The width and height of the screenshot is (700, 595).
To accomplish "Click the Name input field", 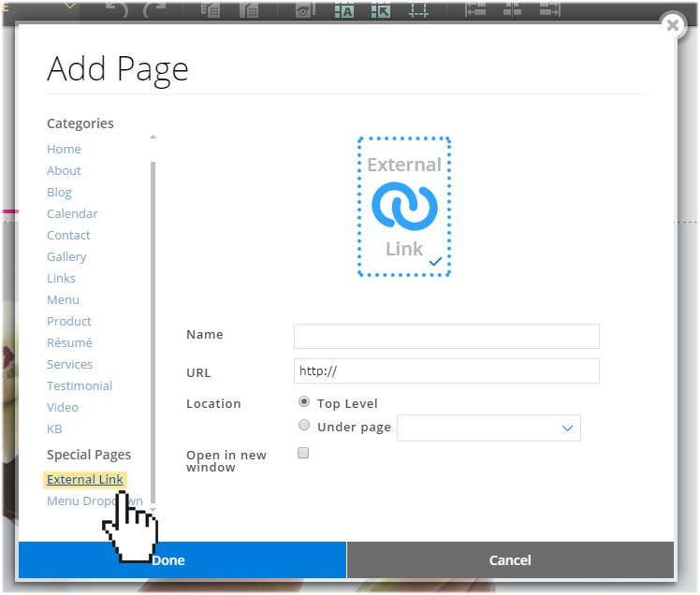I will [446, 336].
